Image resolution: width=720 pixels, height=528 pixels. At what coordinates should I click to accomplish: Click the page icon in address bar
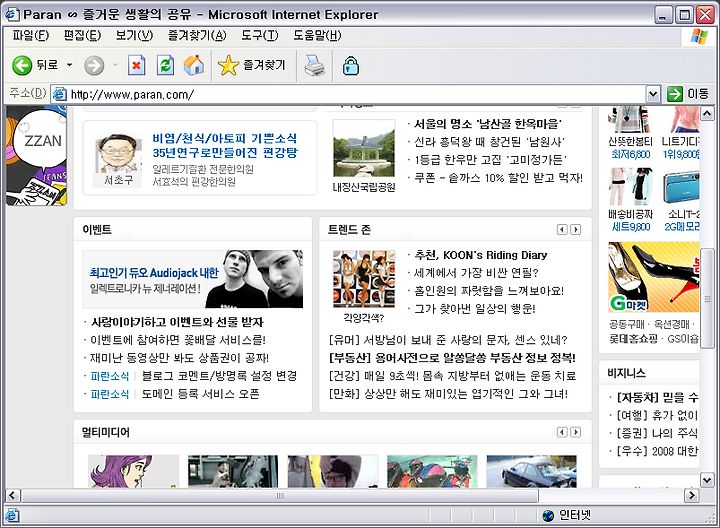point(60,95)
